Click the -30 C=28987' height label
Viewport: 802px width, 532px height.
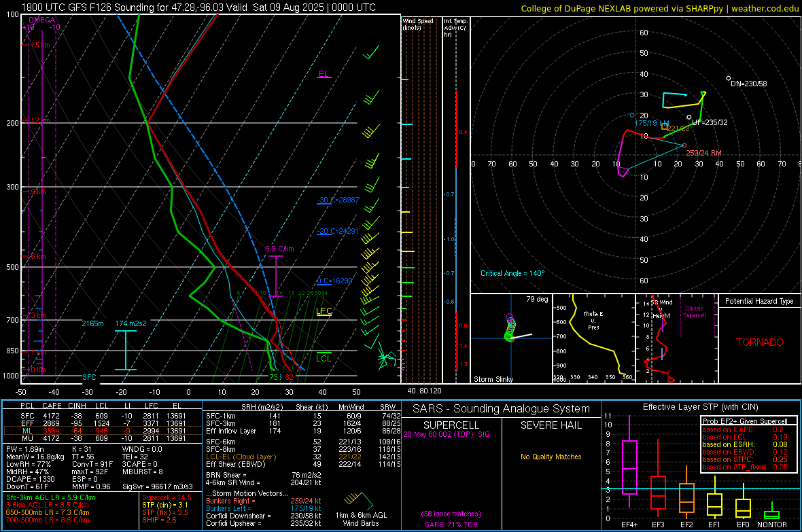tap(338, 200)
